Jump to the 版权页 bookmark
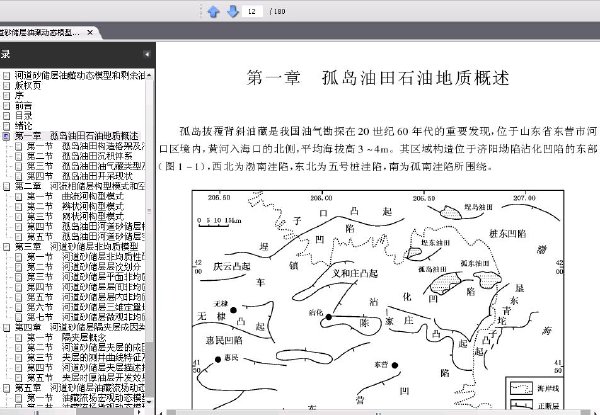The width and height of the screenshot is (600, 415). click(x=28, y=86)
